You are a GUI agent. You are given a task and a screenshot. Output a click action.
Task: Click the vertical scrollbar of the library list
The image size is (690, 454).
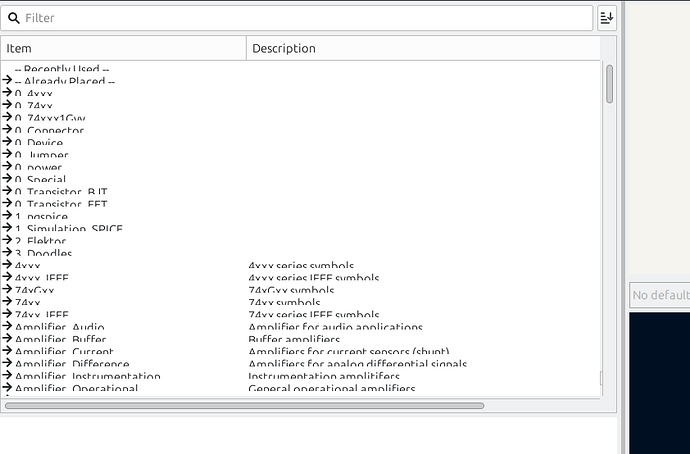click(x=609, y=85)
